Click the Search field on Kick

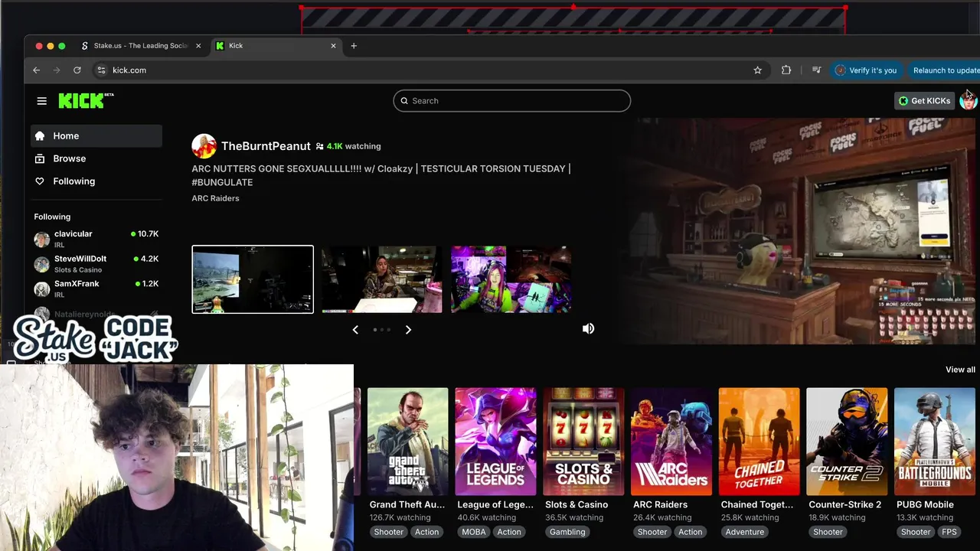(x=512, y=100)
